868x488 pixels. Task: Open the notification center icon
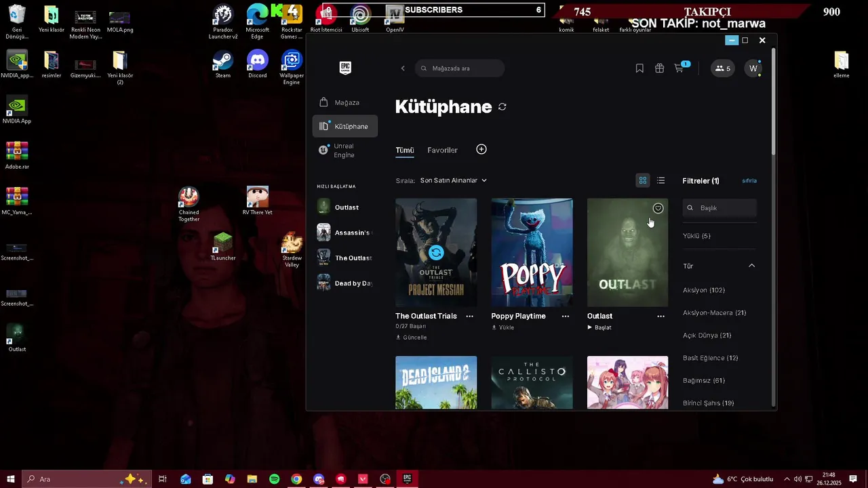pyautogui.click(x=853, y=479)
